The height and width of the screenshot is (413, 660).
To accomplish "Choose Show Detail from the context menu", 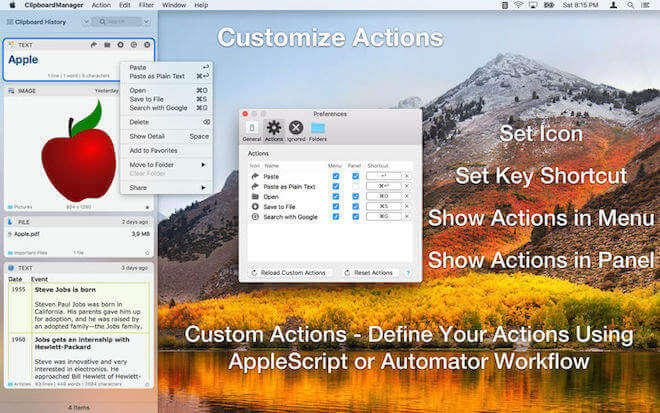I will [x=167, y=136].
